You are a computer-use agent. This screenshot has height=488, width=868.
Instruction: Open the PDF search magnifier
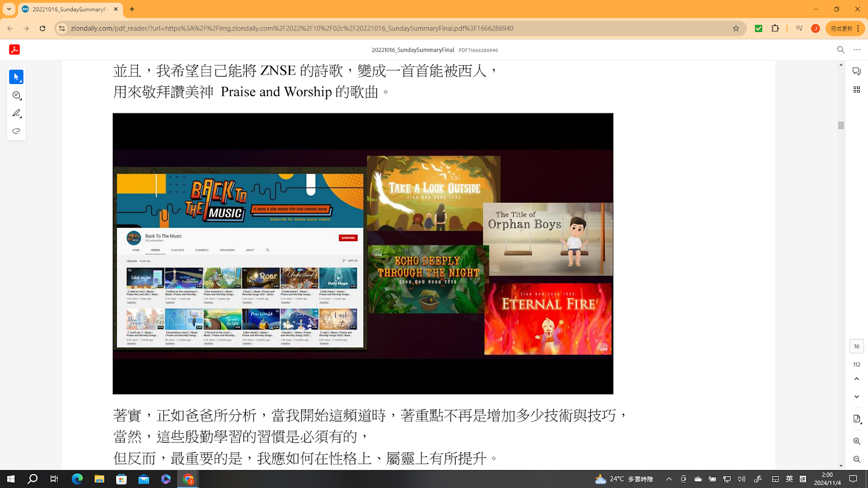click(841, 50)
